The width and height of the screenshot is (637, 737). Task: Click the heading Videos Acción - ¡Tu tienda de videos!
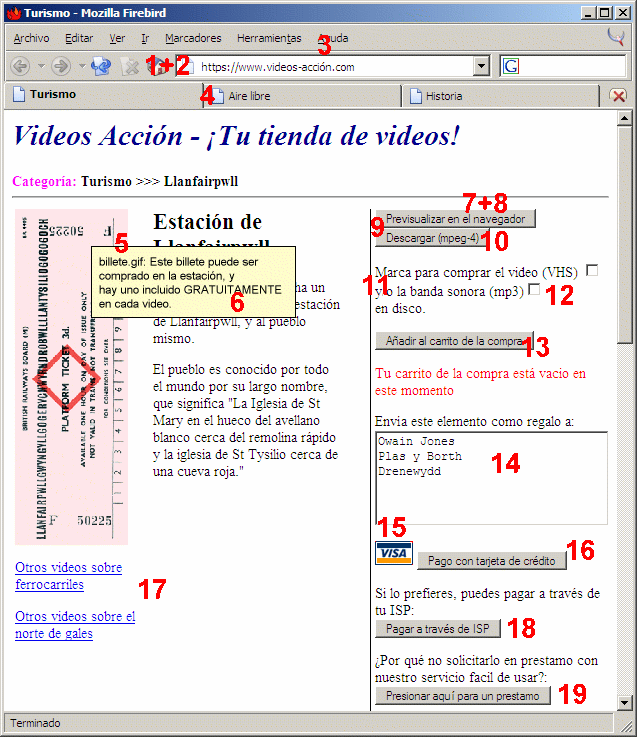tap(236, 136)
